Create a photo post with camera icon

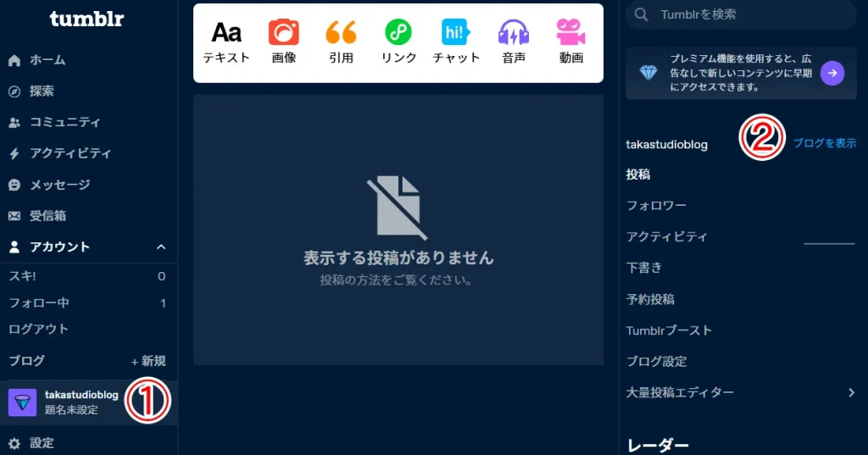tap(284, 32)
